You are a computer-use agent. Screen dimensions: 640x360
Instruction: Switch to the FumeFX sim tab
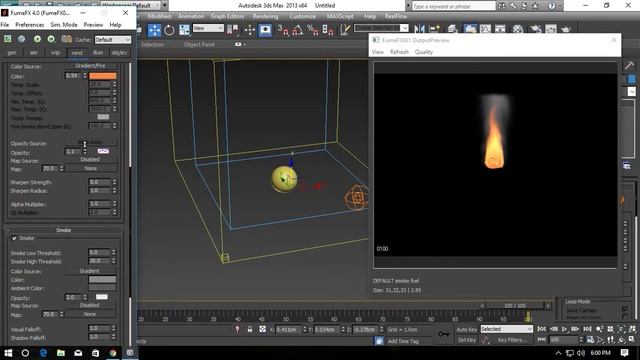coord(33,53)
